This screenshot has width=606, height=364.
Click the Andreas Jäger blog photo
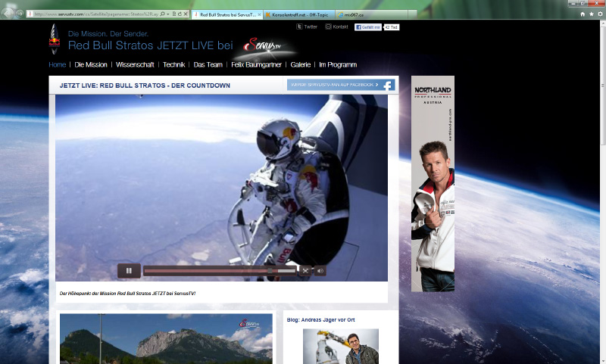click(341, 347)
